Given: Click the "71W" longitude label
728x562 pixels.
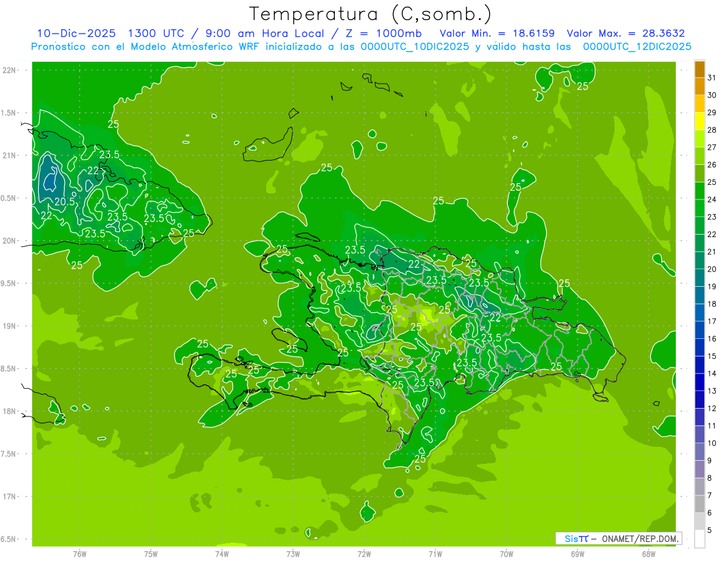Looking at the screenshot, I should tap(435, 554).
